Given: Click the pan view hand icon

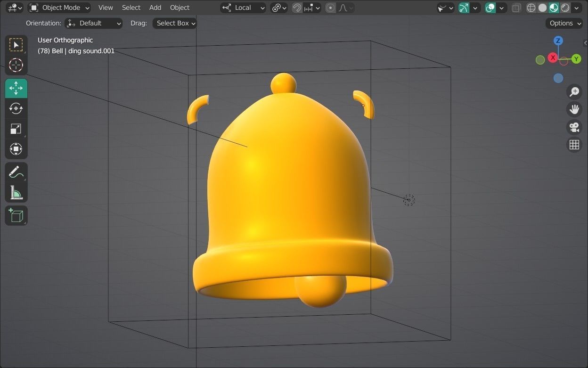Looking at the screenshot, I should 574,109.
